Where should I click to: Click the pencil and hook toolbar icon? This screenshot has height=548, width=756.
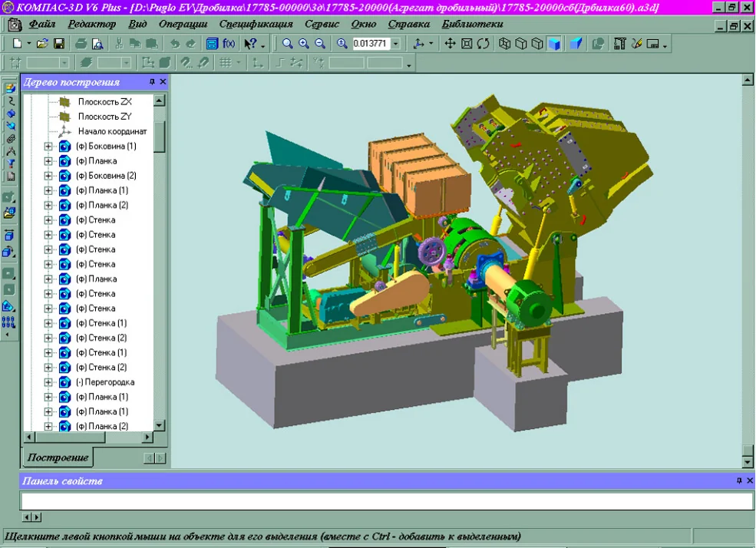click(x=636, y=44)
